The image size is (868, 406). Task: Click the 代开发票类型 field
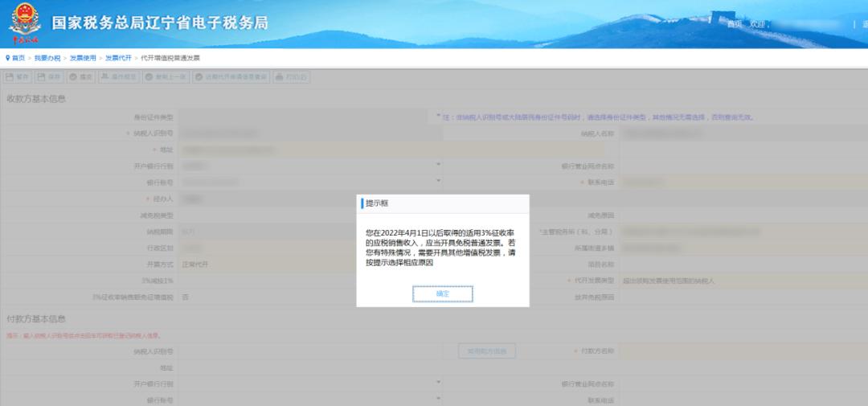(743, 281)
